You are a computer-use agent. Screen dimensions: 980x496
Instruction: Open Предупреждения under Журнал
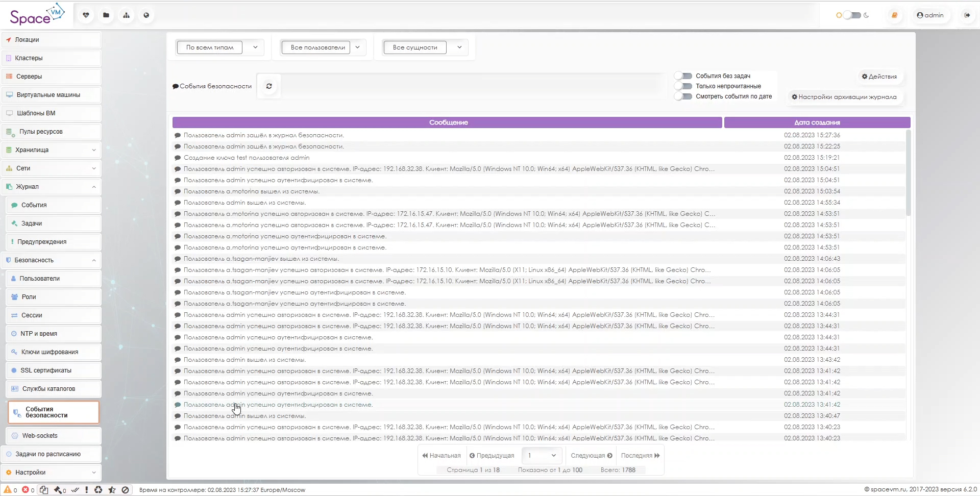(54, 242)
